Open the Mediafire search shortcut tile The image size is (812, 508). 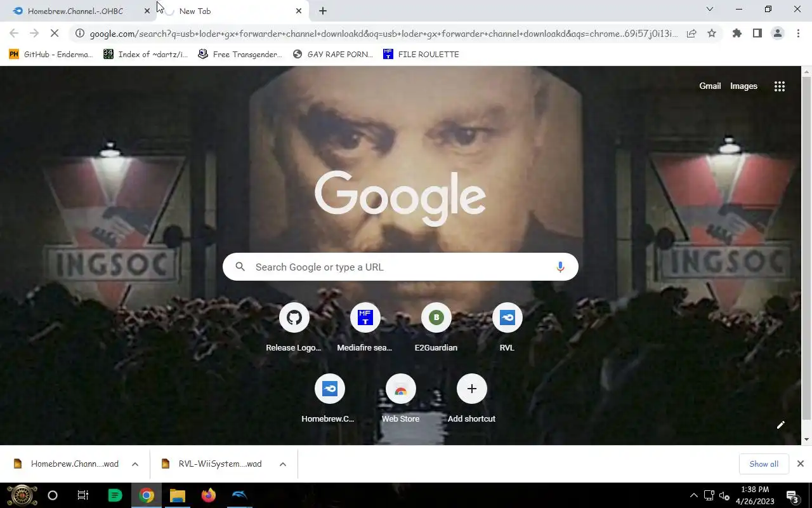tap(365, 328)
